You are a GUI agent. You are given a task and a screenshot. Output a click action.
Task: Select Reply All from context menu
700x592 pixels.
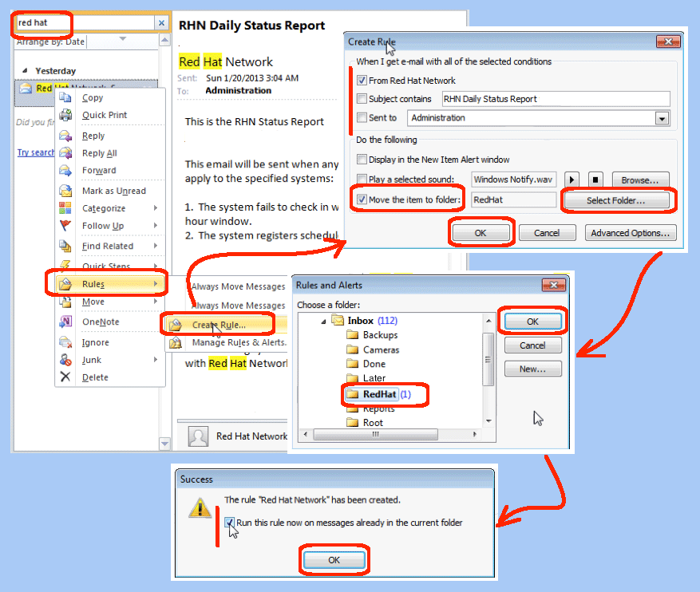110,153
